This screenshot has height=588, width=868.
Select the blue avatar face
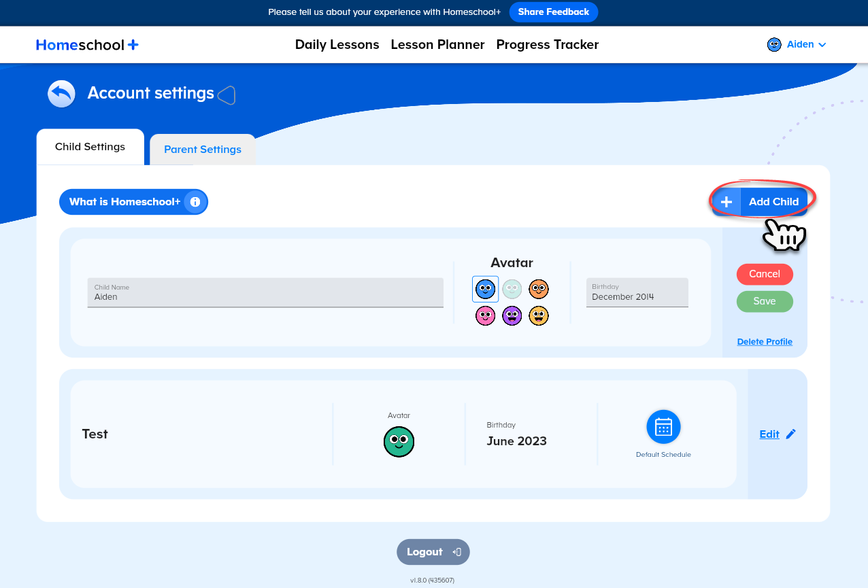tap(485, 289)
